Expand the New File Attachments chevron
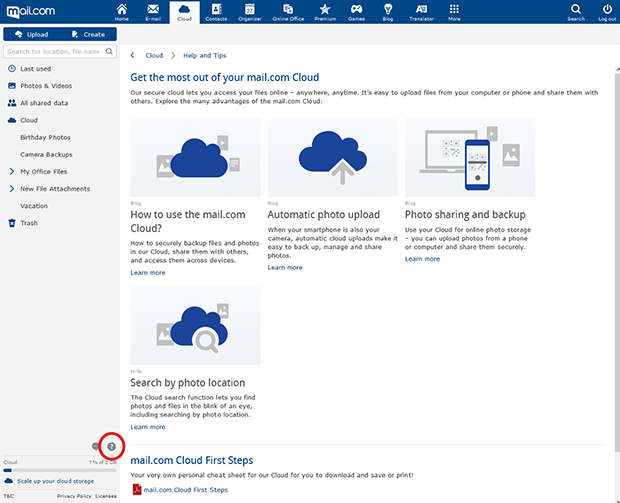 tap(12, 189)
